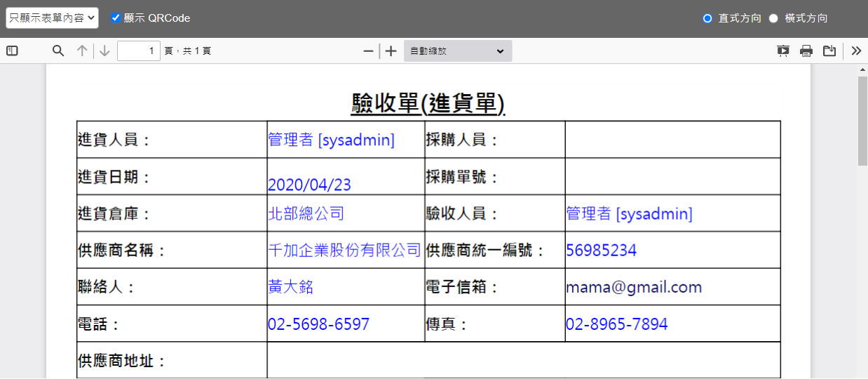This screenshot has height=379, width=868.
Task: Open the 只顯示表單內容 dropdown
Action: [52, 18]
